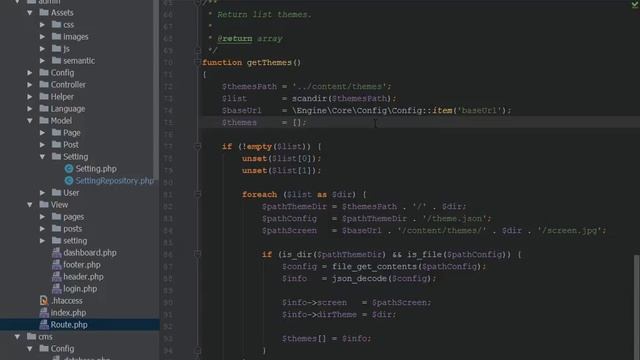Select the setting folder under View

(x=75, y=241)
